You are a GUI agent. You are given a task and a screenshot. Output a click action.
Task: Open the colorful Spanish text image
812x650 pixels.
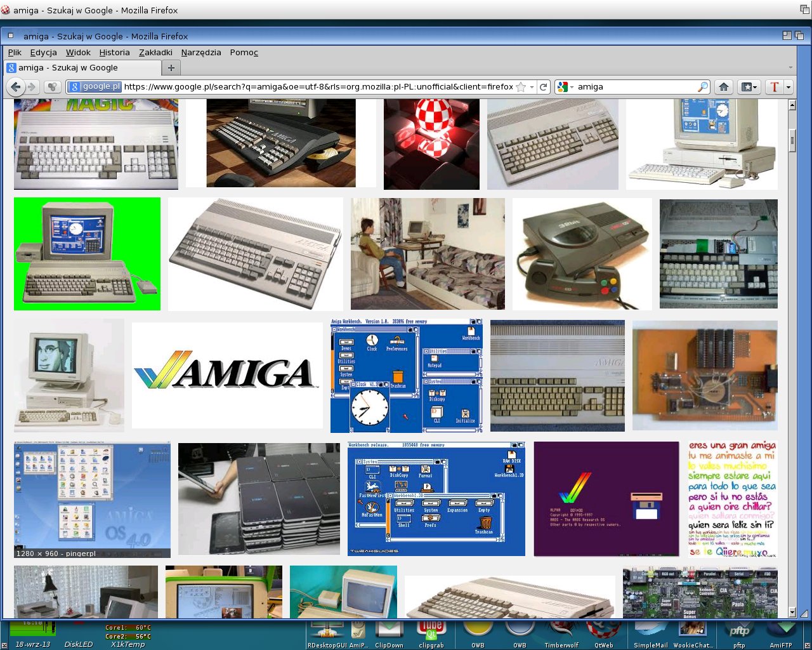coord(732,499)
